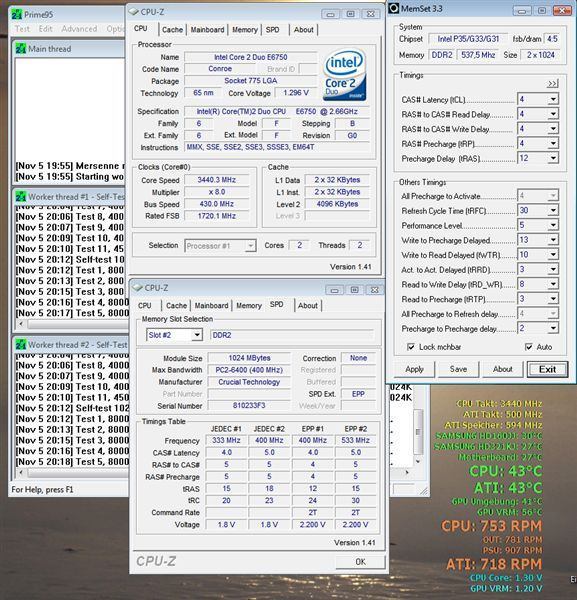
Task: Click the About button in MemSet
Action: (502, 369)
